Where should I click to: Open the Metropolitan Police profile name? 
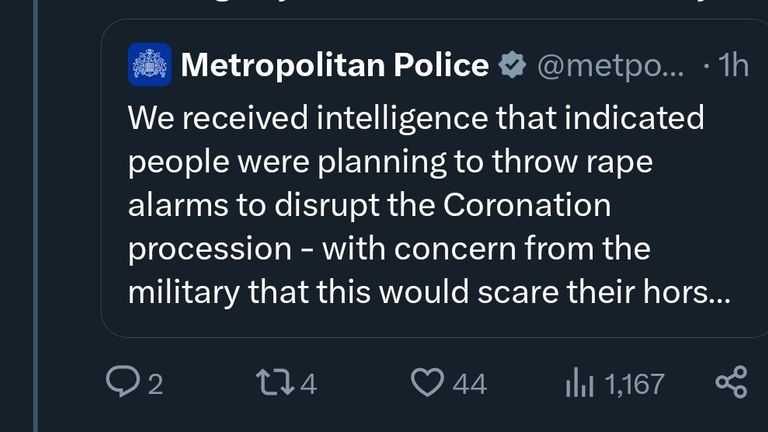coord(335,65)
